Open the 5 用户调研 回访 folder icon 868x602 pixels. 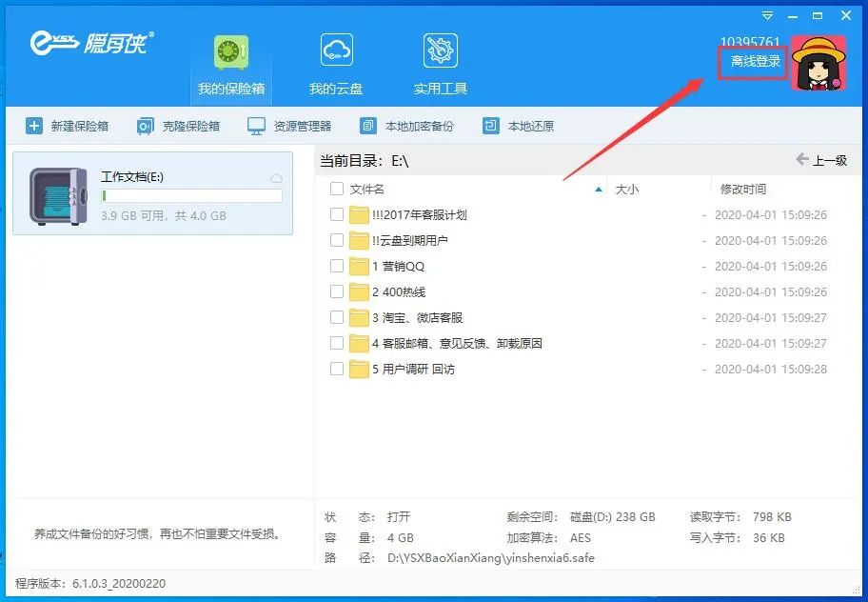361,370
